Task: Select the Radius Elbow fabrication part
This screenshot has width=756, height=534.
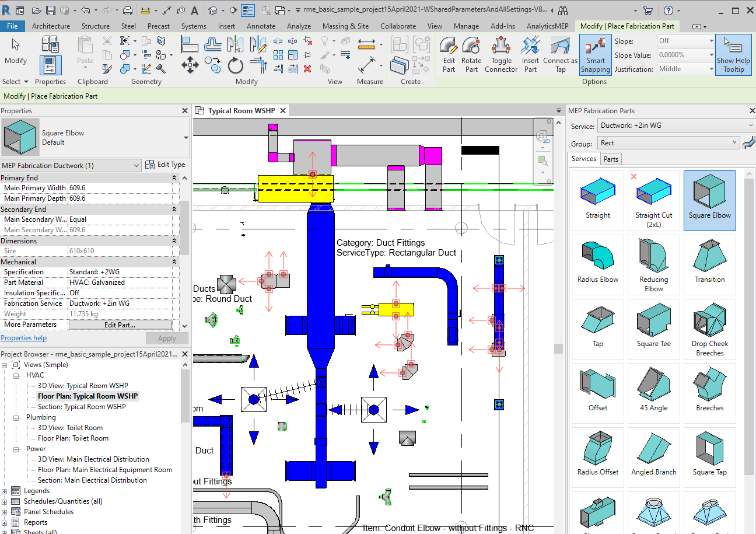Action: coord(598,262)
